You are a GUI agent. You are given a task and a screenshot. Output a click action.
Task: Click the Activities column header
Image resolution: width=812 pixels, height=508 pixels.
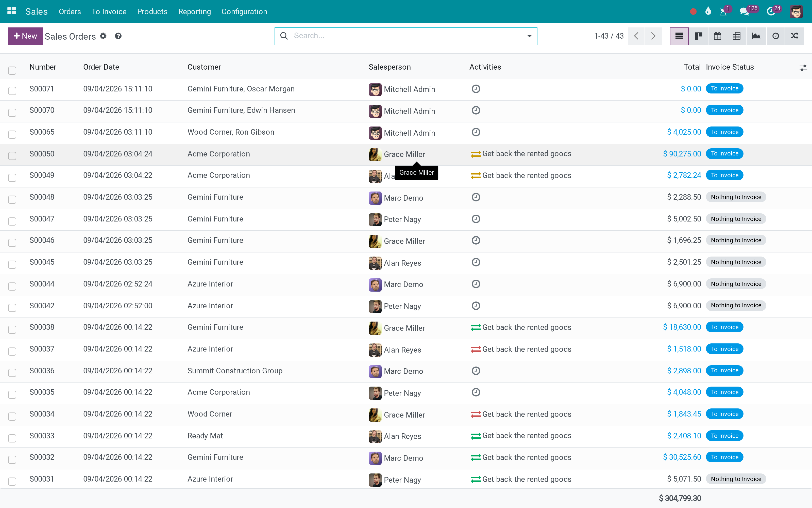coord(485,67)
